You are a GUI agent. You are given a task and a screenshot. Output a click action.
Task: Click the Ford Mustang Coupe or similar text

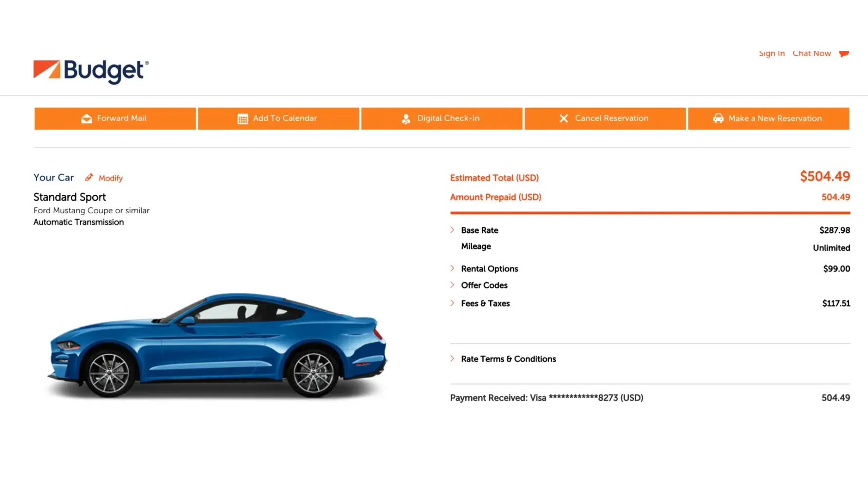[92, 211]
